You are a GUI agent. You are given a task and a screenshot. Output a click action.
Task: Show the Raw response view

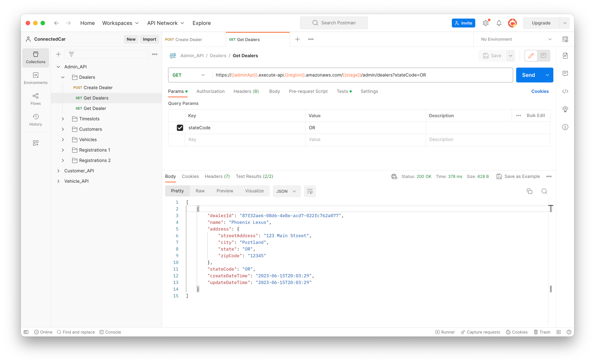200,191
